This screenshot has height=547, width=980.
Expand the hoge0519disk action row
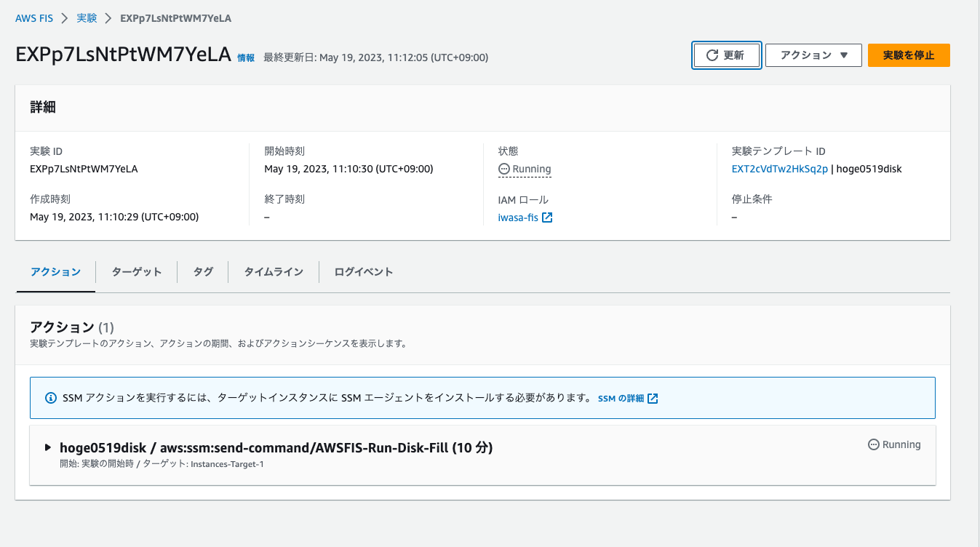pos(48,448)
